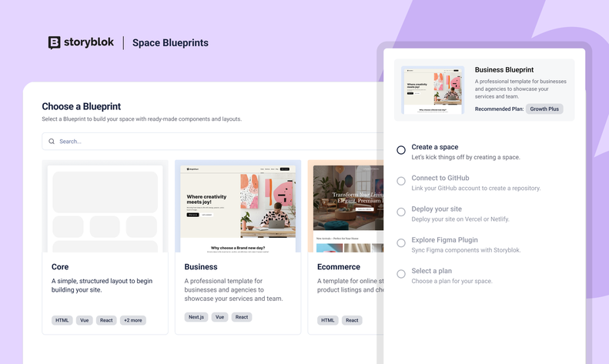Click the Recommended Plan label
Viewport: 609px width, 364px height.
coord(499,109)
